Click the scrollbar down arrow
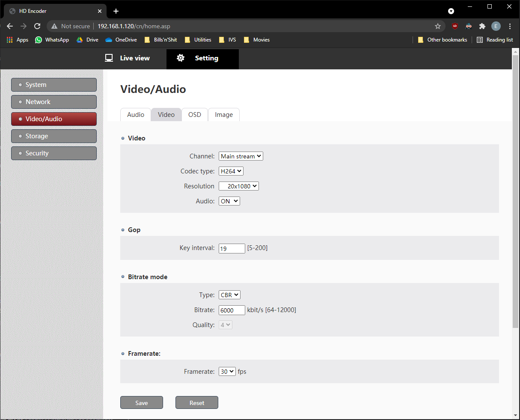520x420 pixels. click(516, 415)
